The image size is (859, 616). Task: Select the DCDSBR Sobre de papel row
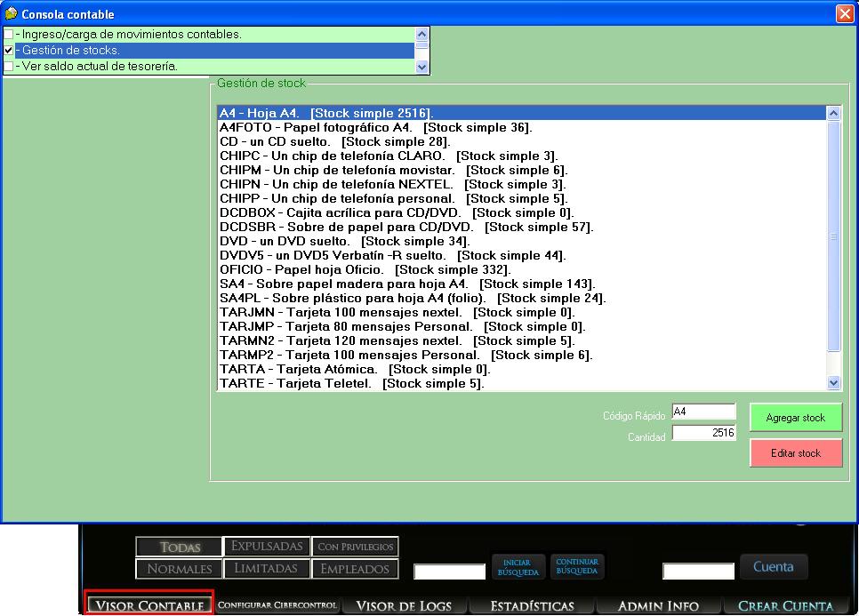point(522,228)
